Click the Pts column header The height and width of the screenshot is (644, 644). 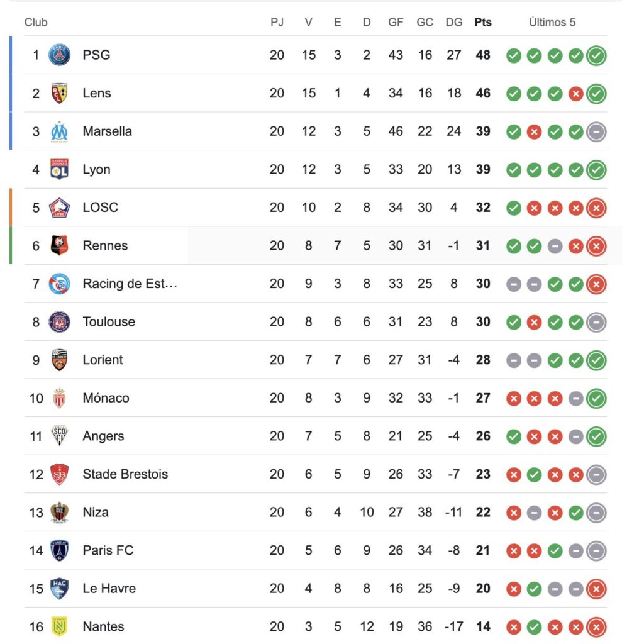tap(483, 23)
